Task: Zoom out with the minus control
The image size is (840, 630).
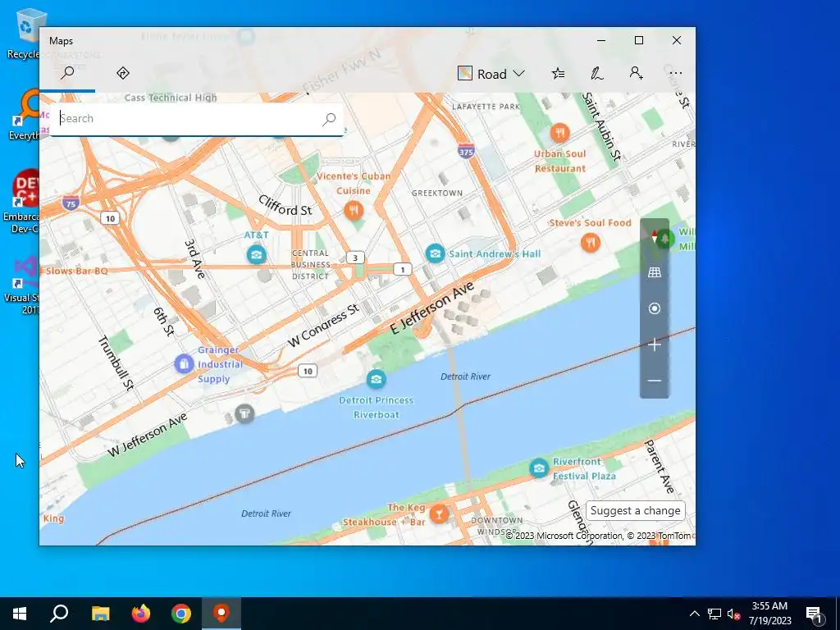Action: [x=654, y=381]
